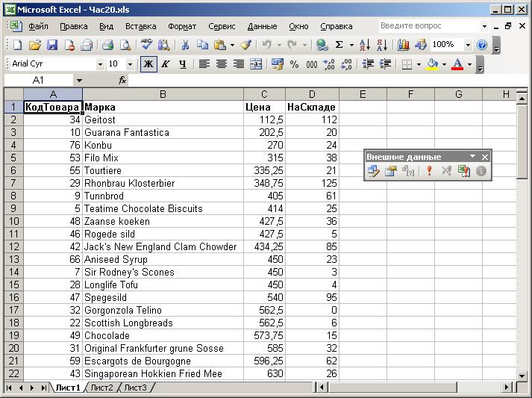Switch to the Лист3 sheet tab

point(135,388)
